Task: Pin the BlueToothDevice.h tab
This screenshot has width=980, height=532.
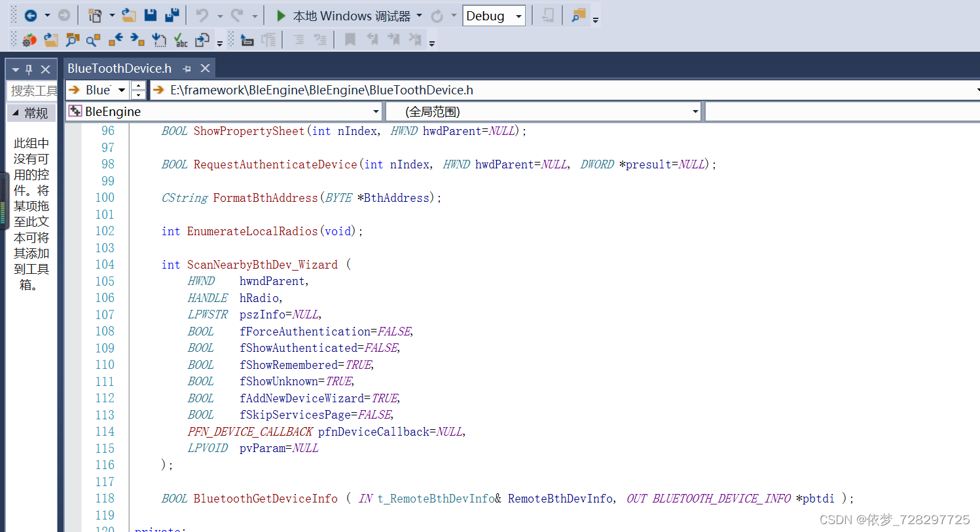Action: 187,69
